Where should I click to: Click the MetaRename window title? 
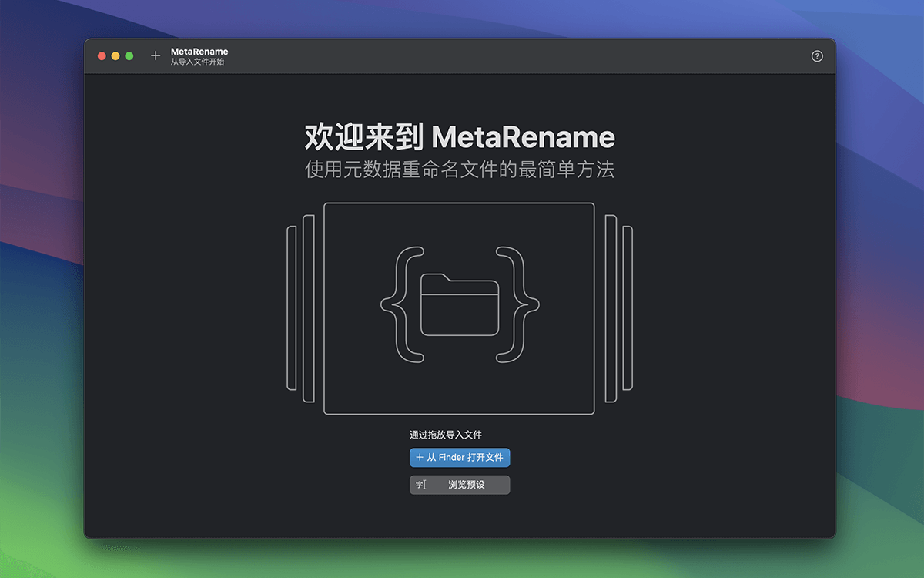(x=199, y=52)
